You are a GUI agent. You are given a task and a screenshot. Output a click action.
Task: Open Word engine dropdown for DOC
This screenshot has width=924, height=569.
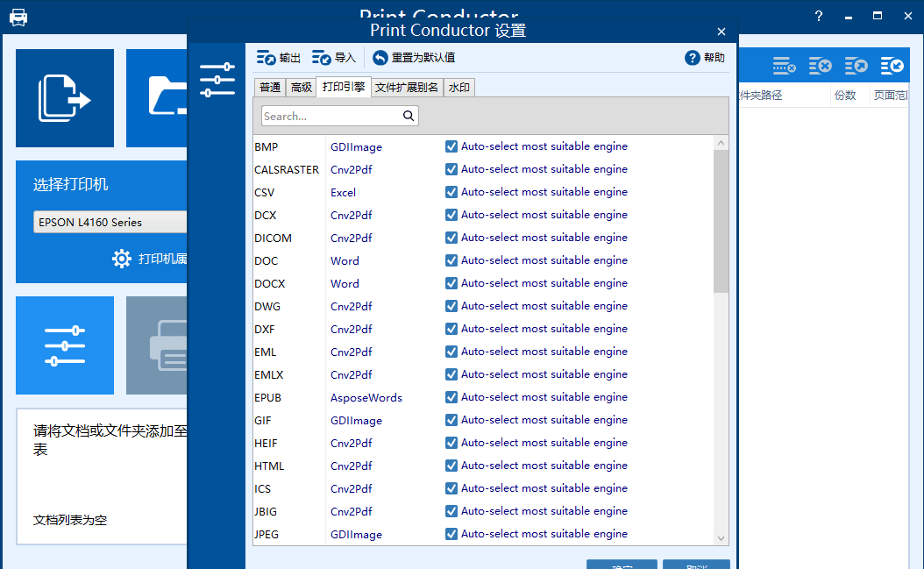[345, 260]
